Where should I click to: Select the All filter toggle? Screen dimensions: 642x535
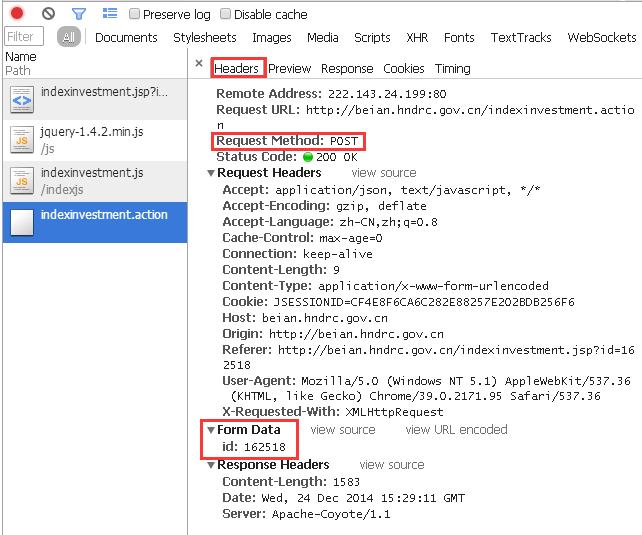click(68, 38)
